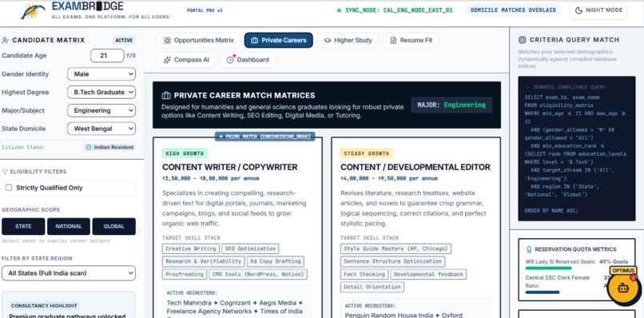
Task: Click the Candidate Matrix person icon
Action: coord(6,40)
